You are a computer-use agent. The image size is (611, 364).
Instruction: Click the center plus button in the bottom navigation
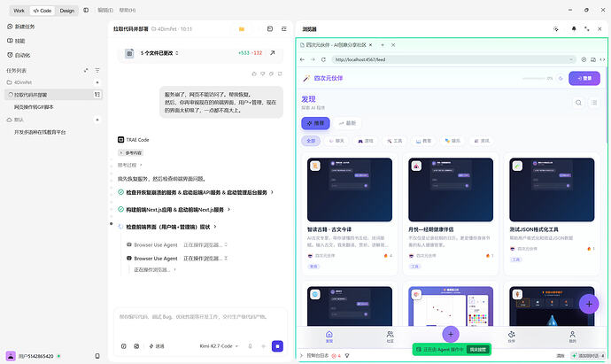pos(451,334)
